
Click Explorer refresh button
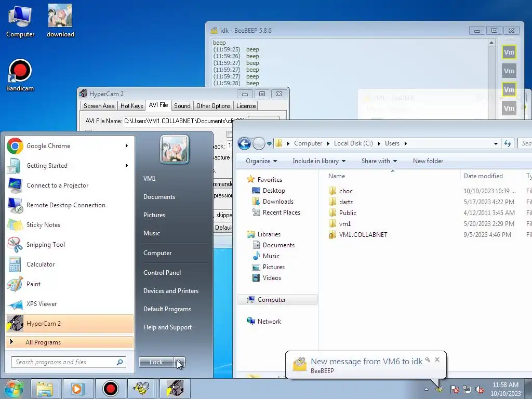(x=508, y=143)
